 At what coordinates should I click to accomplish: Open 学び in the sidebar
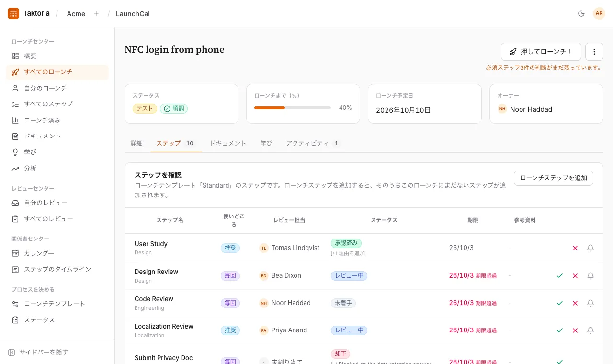pyautogui.click(x=57, y=152)
